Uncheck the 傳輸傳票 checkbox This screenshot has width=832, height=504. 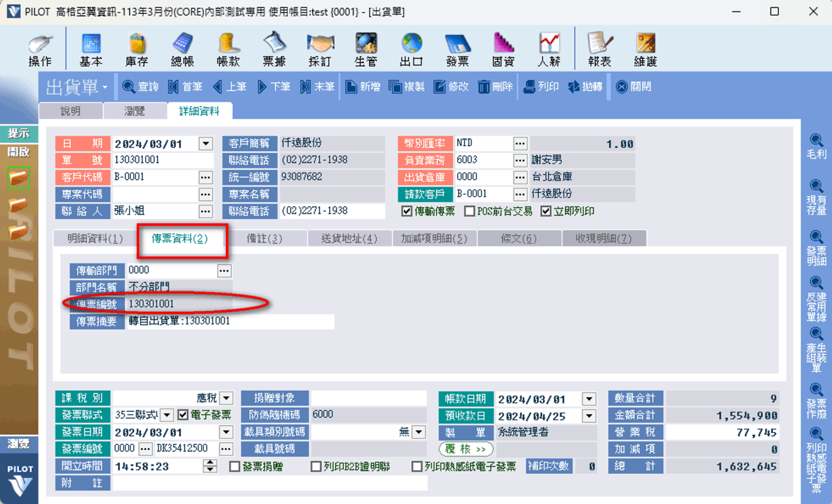(x=407, y=211)
